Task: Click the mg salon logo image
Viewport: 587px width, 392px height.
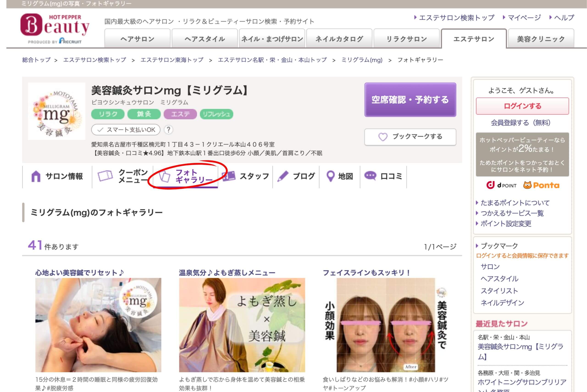Action: pos(57,111)
